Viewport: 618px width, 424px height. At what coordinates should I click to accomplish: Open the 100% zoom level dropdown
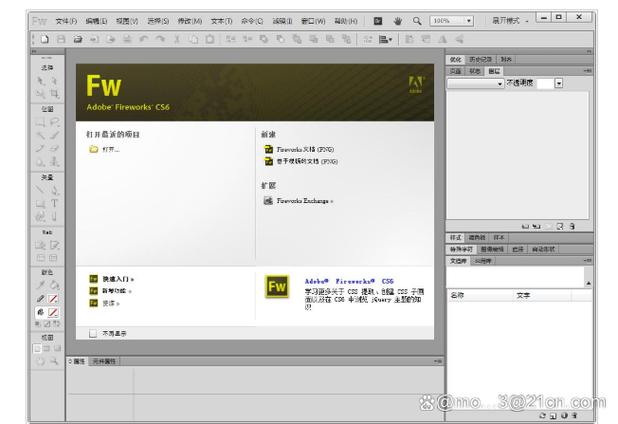click(x=469, y=21)
